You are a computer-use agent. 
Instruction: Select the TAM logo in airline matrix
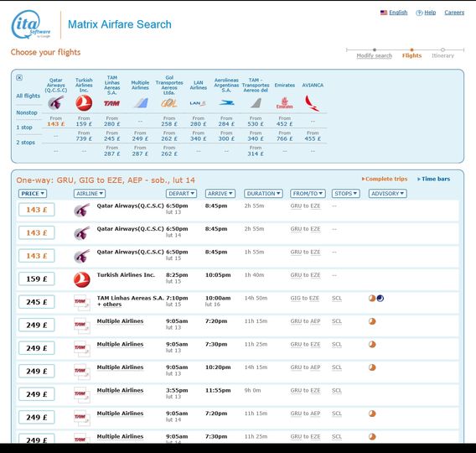pyautogui.click(x=111, y=103)
